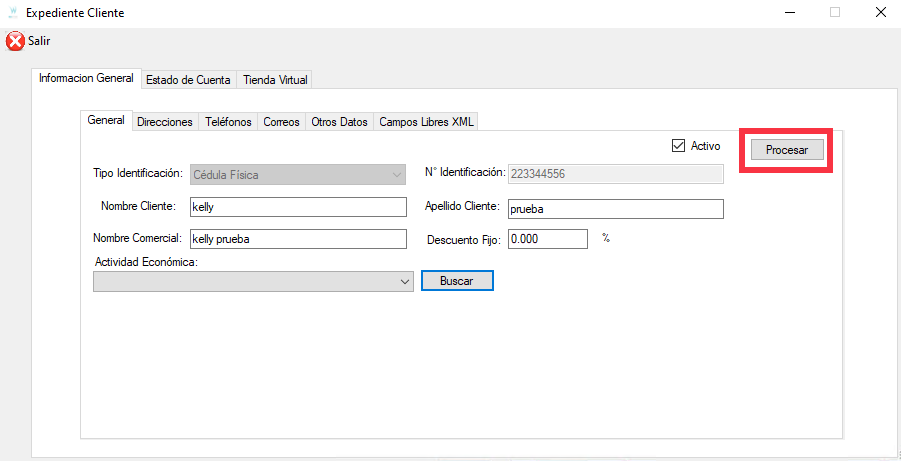This screenshot has width=901, height=461.
Task: Click the red Salir exit icon
Action: tap(15, 41)
